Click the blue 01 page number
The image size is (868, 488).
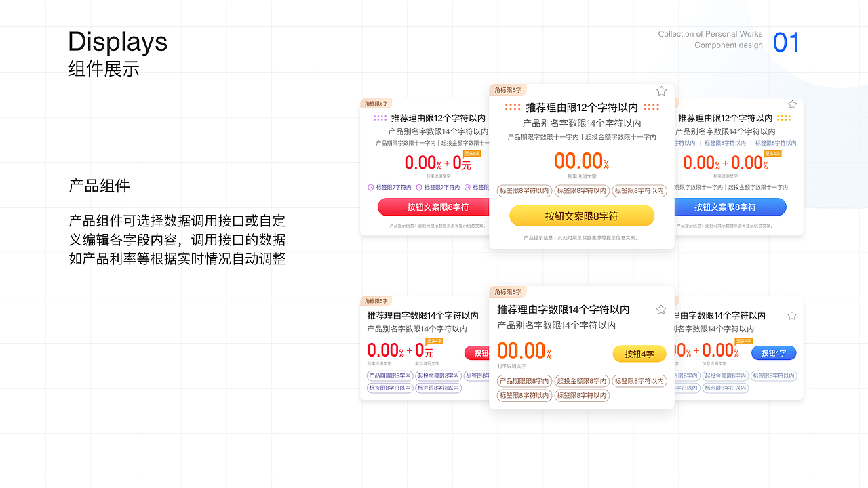click(787, 43)
